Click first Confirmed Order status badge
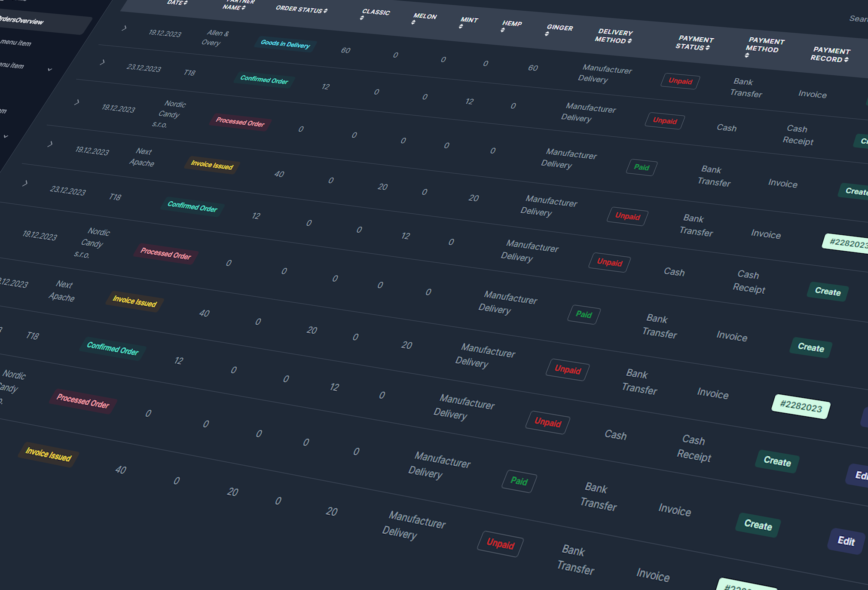This screenshot has height=590, width=868. (x=264, y=80)
